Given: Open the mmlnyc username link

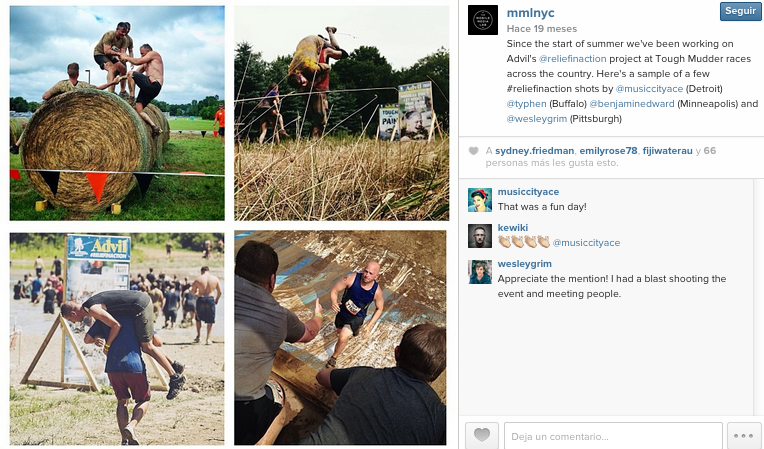Looking at the screenshot, I should point(530,13).
